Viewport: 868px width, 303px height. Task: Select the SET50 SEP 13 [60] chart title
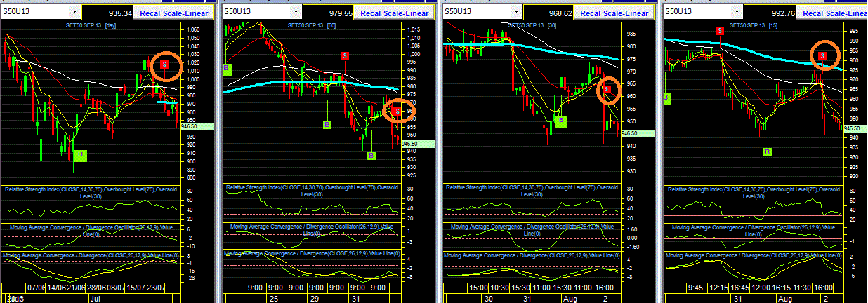tap(313, 25)
